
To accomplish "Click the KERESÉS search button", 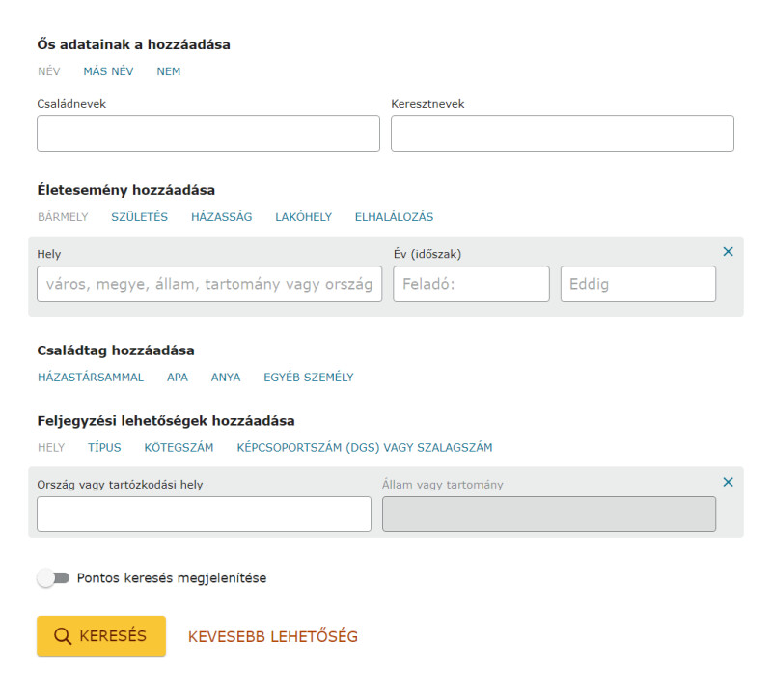I will (101, 636).
